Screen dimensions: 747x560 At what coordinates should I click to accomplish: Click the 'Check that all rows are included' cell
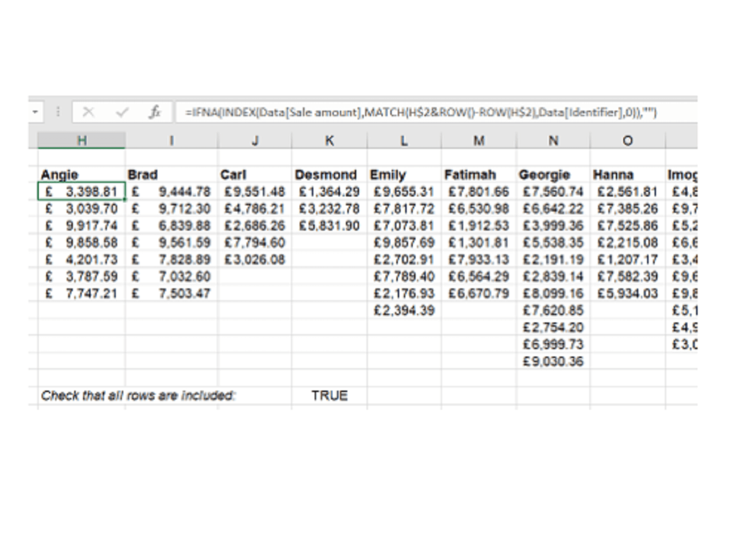(x=138, y=396)
